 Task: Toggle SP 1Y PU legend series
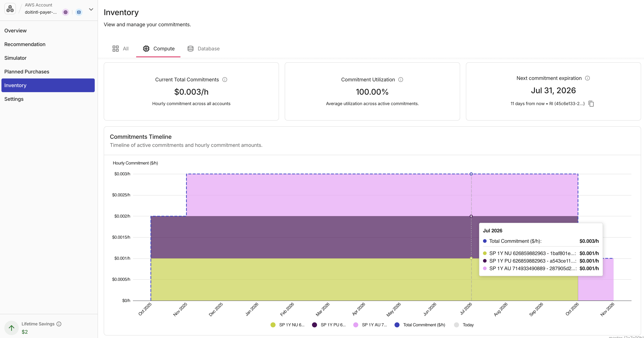pos(329,325)
